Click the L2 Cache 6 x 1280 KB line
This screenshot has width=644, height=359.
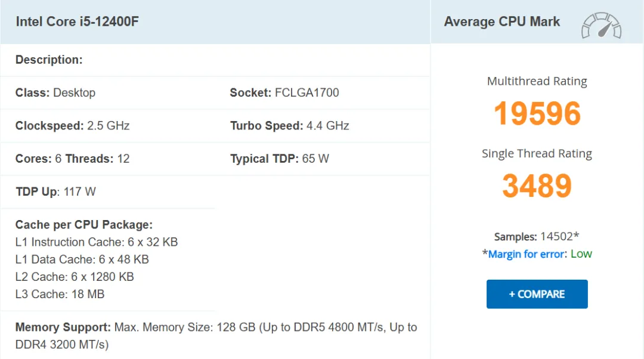pos(75,277)
